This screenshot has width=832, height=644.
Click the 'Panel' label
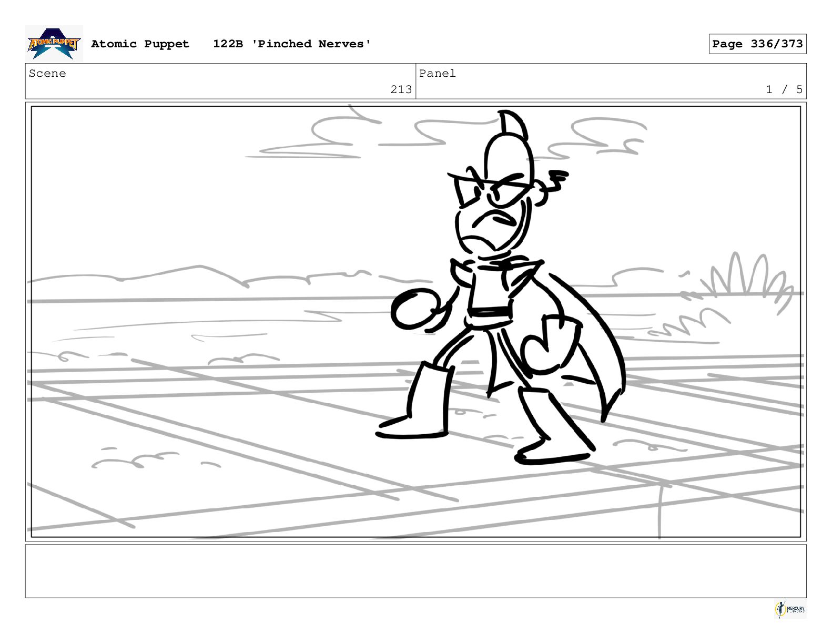437,73
